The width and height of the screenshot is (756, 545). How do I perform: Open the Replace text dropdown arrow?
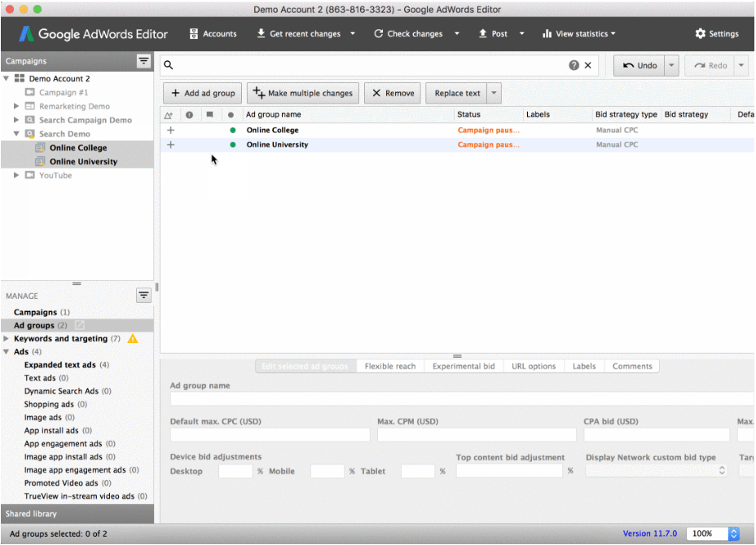494,93
